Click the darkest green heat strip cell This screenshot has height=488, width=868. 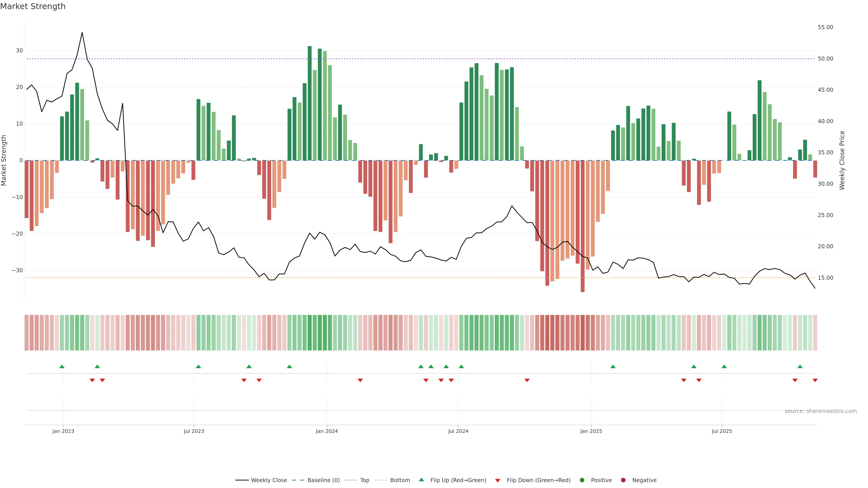310,333
